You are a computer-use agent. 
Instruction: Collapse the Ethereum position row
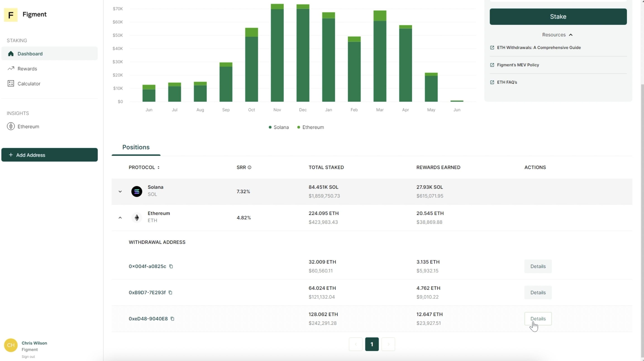pyautogui.click(x=120, y=218)
